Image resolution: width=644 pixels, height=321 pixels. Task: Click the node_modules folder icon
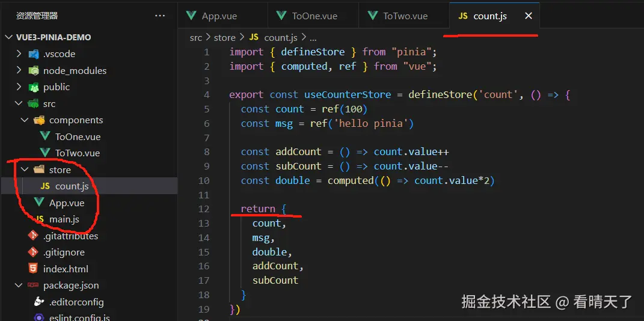tap(34, 70)
